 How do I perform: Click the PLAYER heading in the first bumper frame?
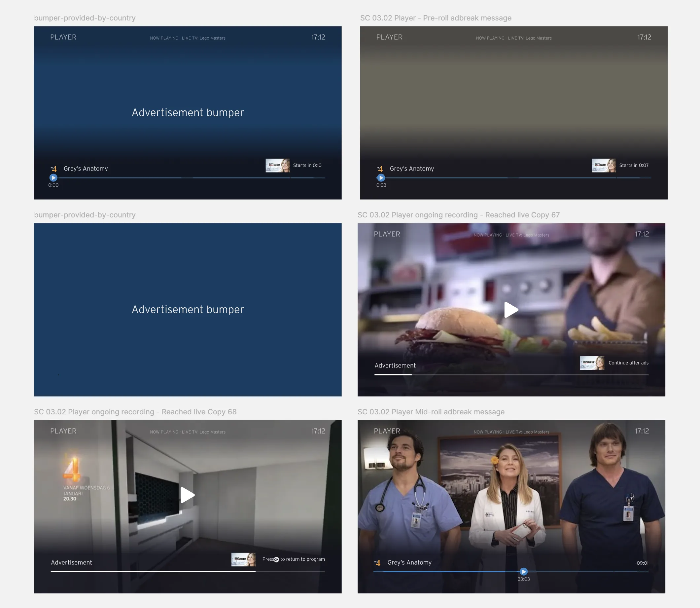point(63,37)
